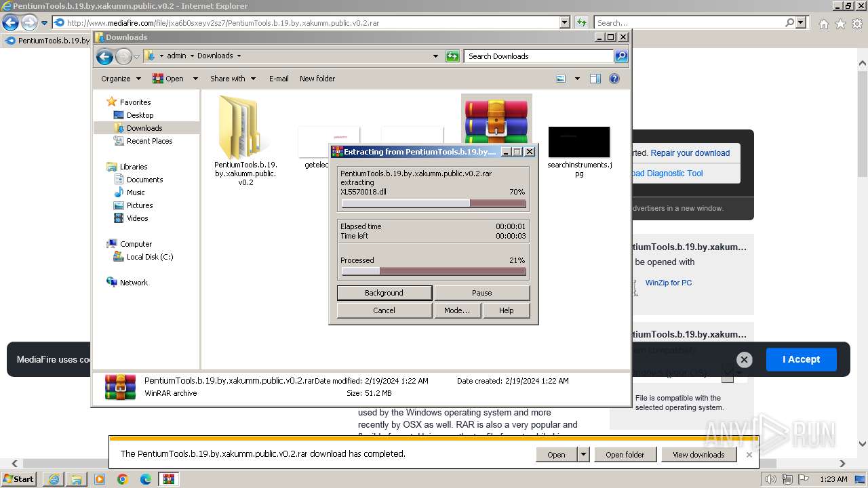Change the view icon in explorer
Image resolution: width=868 pixels, height=488 pixels.
coord(561,79)
